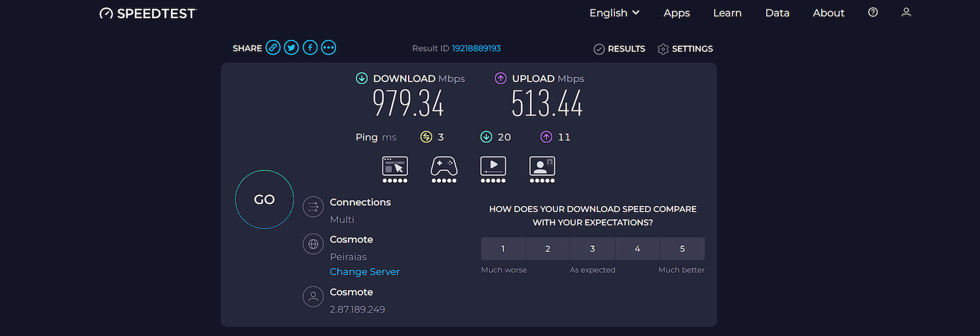Click the download latency icon

coord(486,137)
